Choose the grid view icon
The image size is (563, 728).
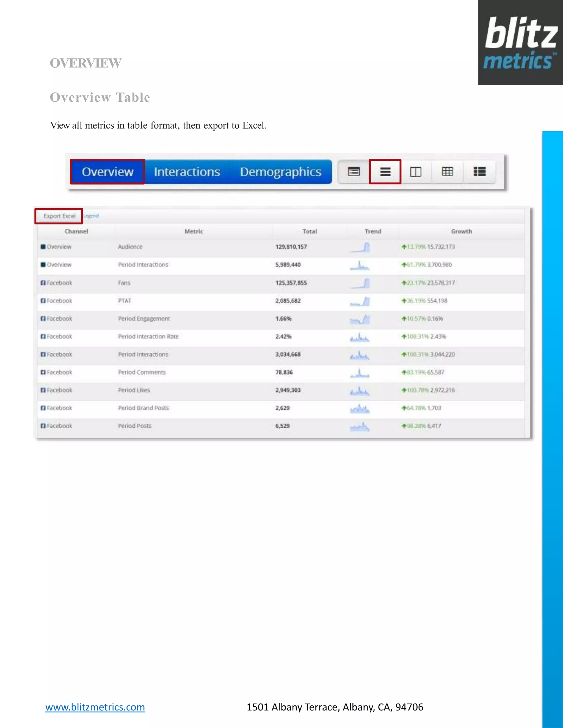(x=447, y=172)
